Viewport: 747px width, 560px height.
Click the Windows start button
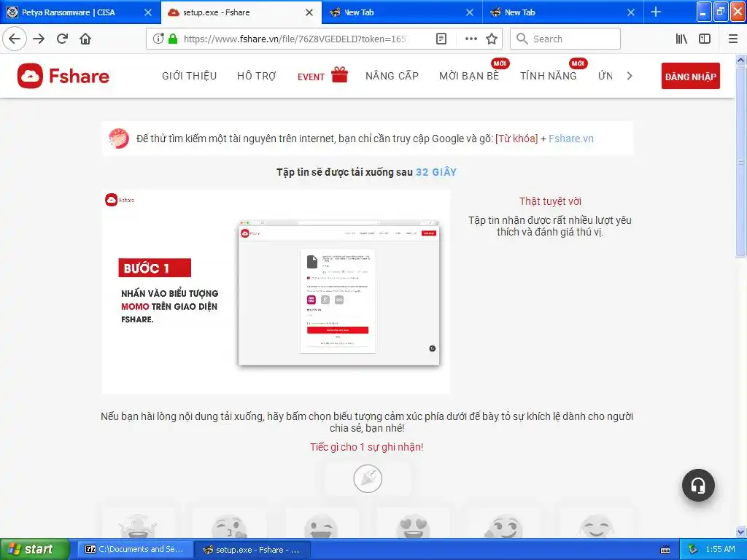click(34, 549)
